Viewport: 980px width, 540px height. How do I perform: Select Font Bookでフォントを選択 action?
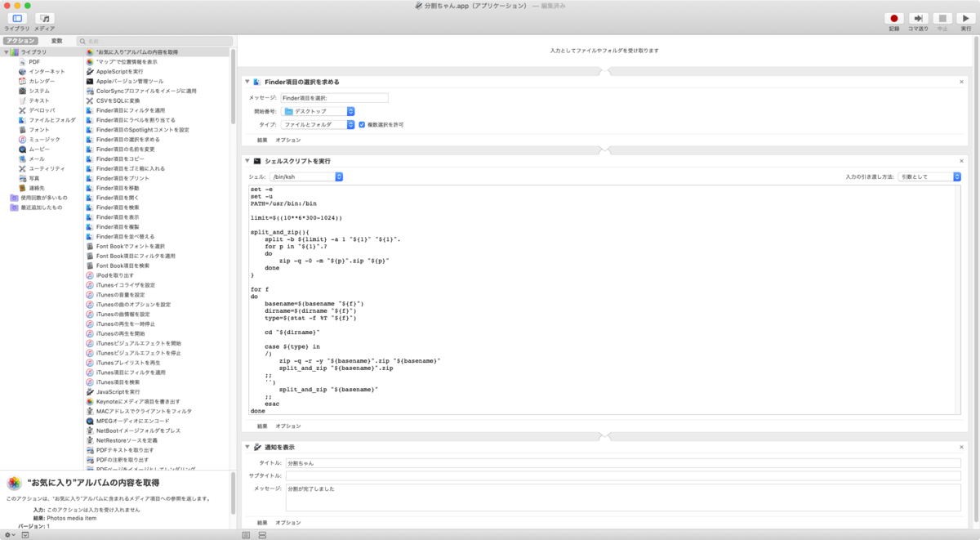[x=130, y=246]
